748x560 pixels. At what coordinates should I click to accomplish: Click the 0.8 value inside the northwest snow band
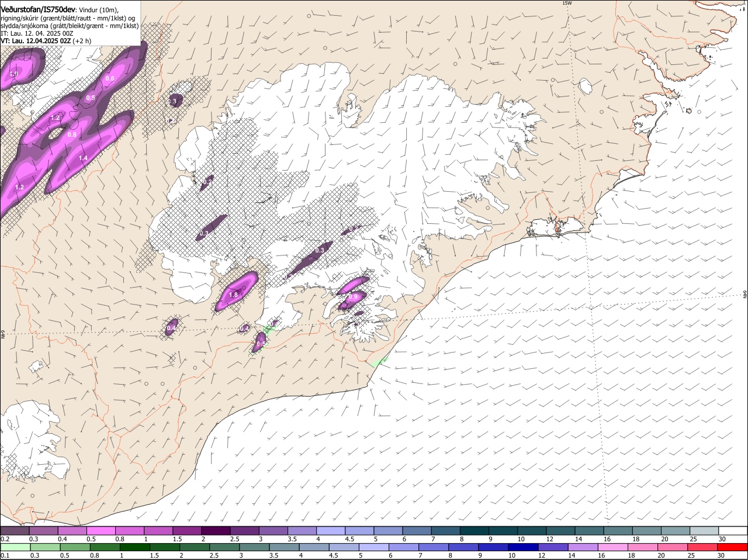[x=72, y=135]
